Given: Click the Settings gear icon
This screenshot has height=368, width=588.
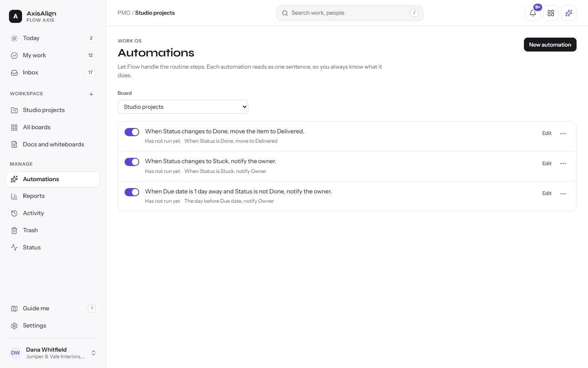Looking at the screenshot, I should tap(14, 326).
